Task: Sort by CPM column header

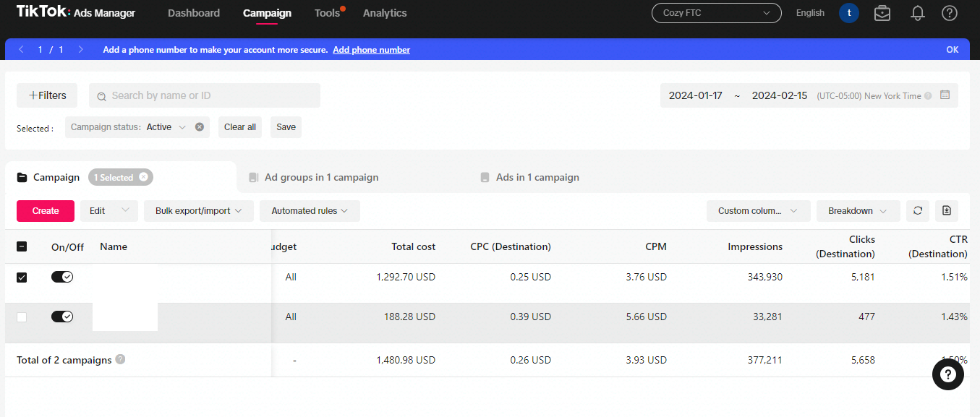Action: (656, 246)
